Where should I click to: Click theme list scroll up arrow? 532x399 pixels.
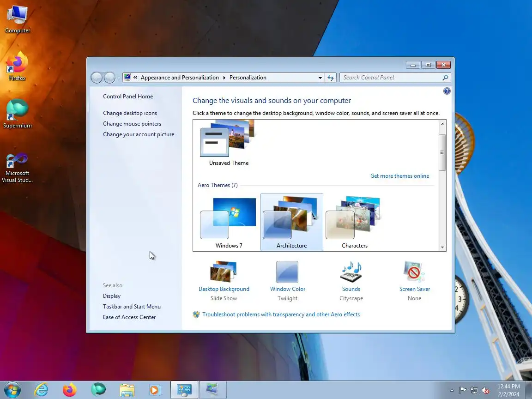click(442, 124)
